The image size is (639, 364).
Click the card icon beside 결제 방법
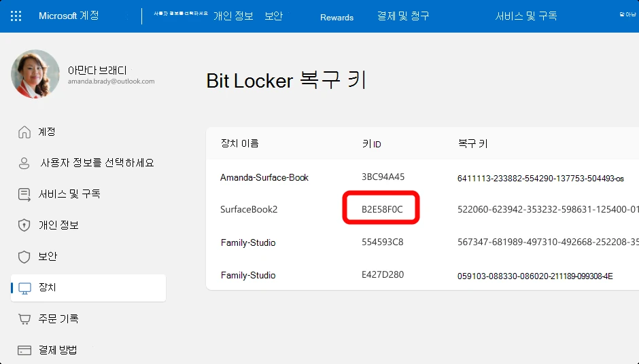point(24,350)
